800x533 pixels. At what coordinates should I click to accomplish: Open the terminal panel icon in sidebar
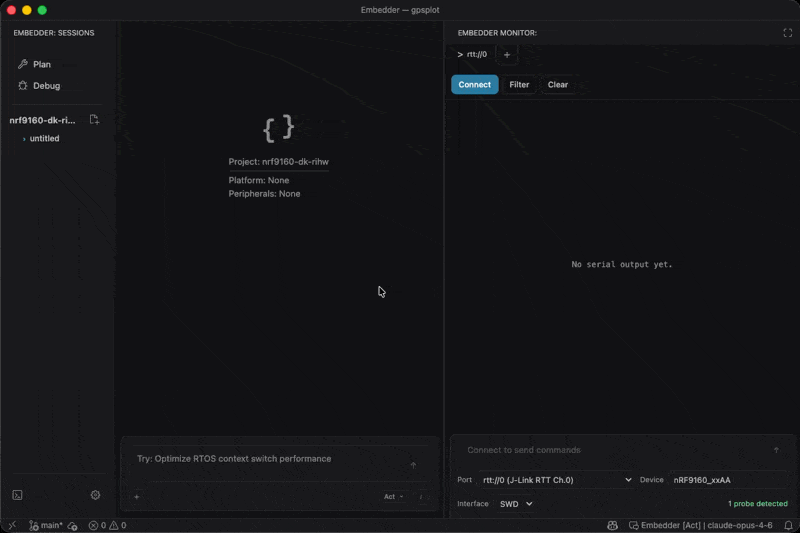[17, 495]
